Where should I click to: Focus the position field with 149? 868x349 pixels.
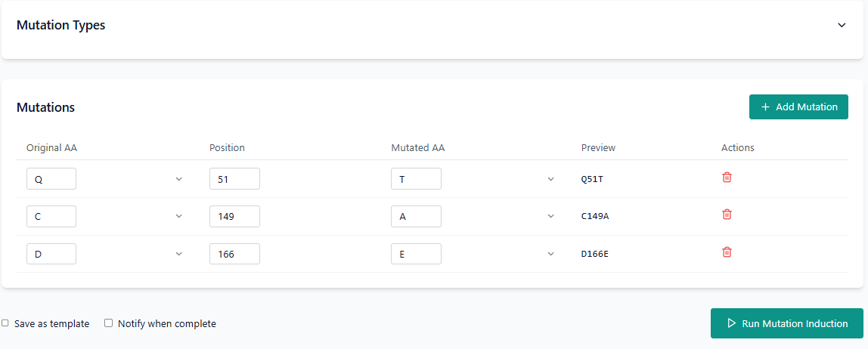[x=234, y=216]
